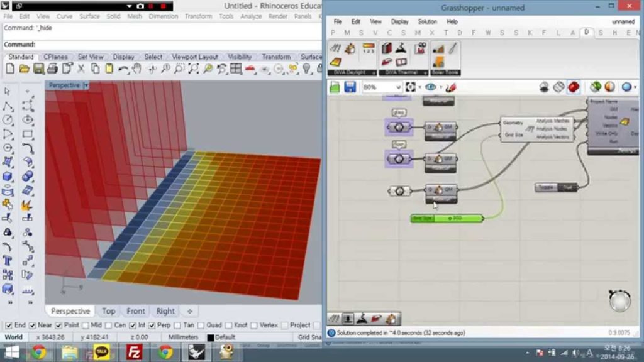Click the green Grid Size number slider
The image size is (644, 362).
[x=447, y=218]
